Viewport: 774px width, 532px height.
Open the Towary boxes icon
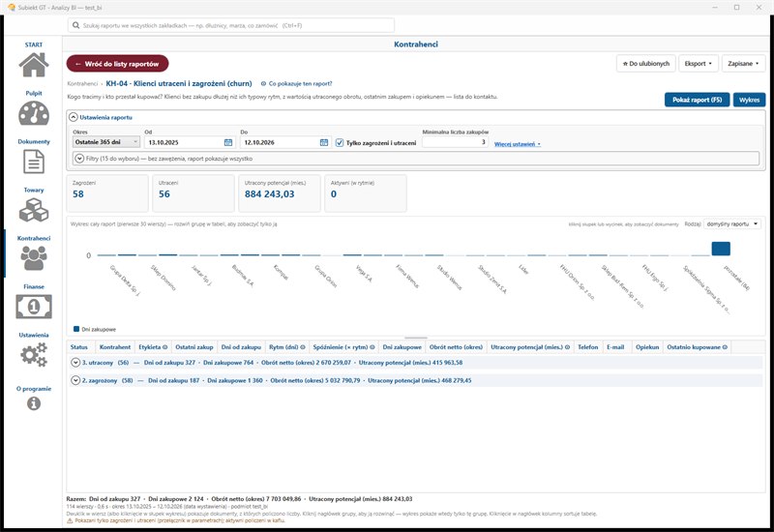click(x=34, y=210)
